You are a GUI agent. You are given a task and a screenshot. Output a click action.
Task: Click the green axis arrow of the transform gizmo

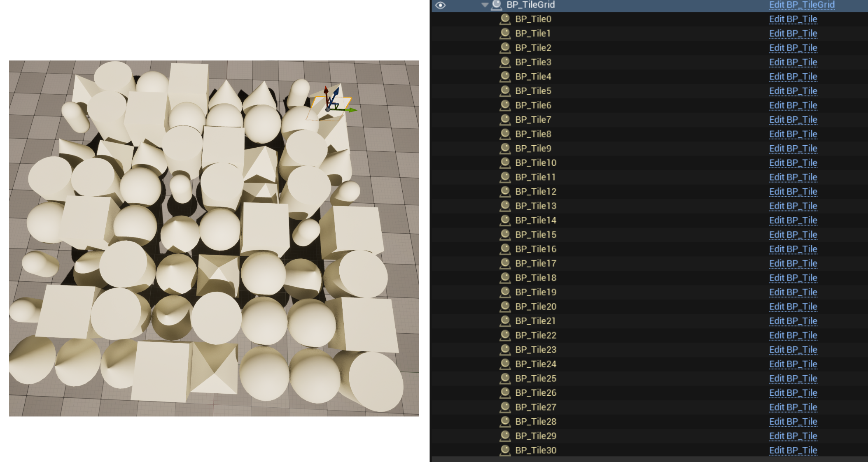pos(351,110)
